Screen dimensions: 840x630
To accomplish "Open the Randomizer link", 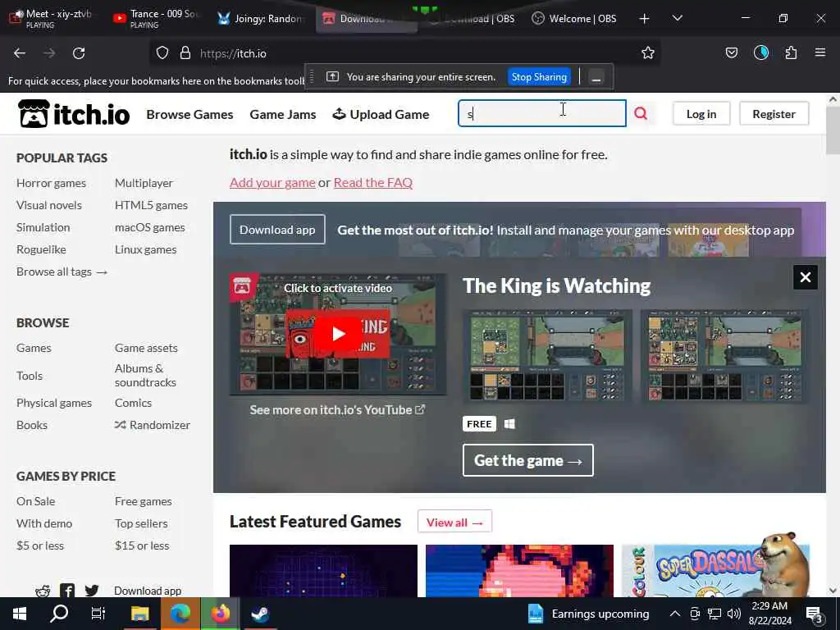I will (x=152, y=425).
